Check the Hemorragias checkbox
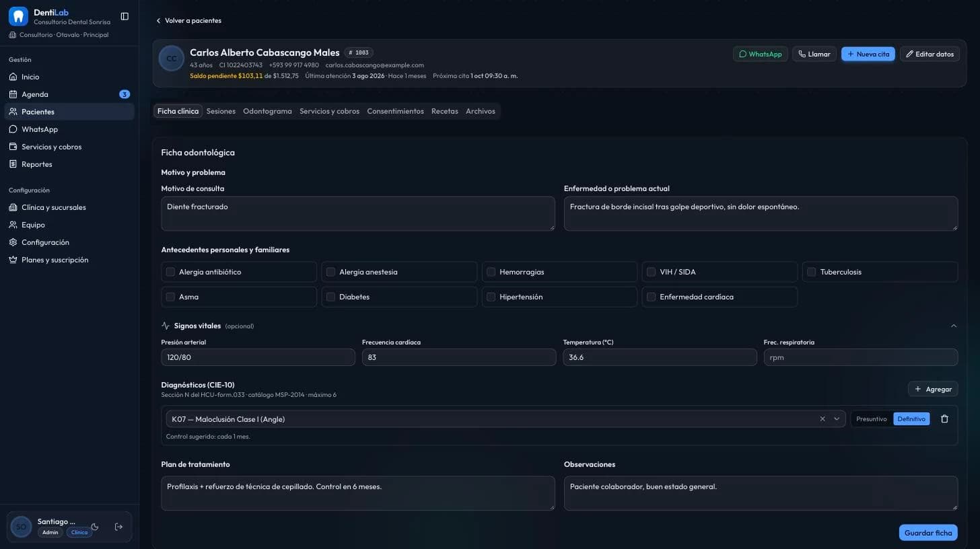Viewport: 980px width, 549px height. pos(491,272)
